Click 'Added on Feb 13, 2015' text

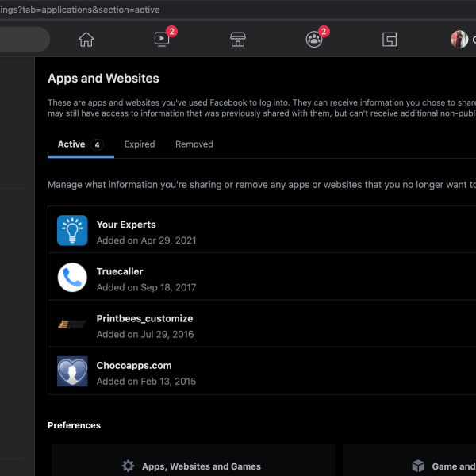tap(146, 382)
